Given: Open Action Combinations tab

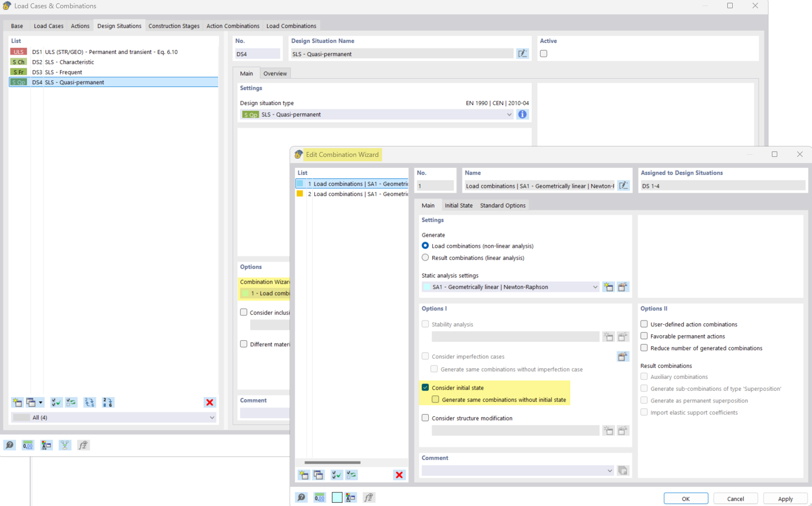Looking at the screenshot, I should (x=233, y=26).
